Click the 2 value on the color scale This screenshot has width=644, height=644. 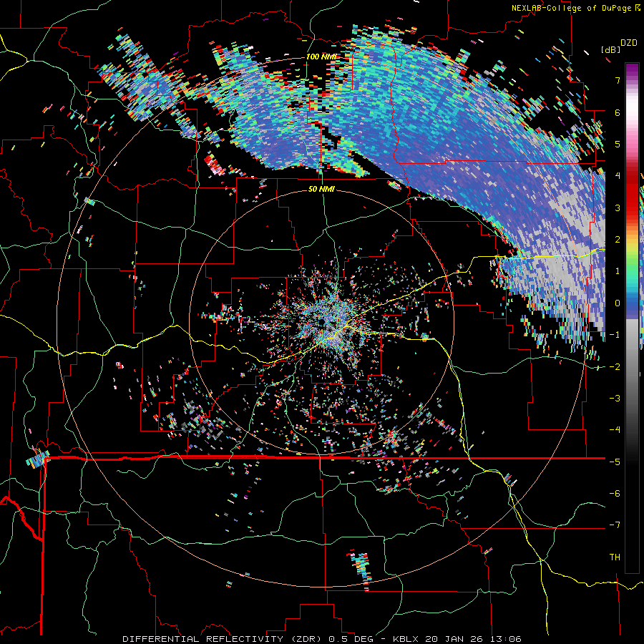(x=618, y=240)
